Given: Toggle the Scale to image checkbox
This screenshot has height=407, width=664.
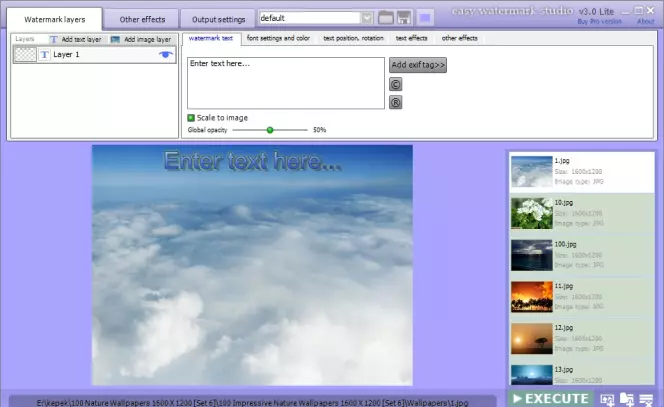Looking at the screenshot, I should pyautogui.click(x=191, y=118).
